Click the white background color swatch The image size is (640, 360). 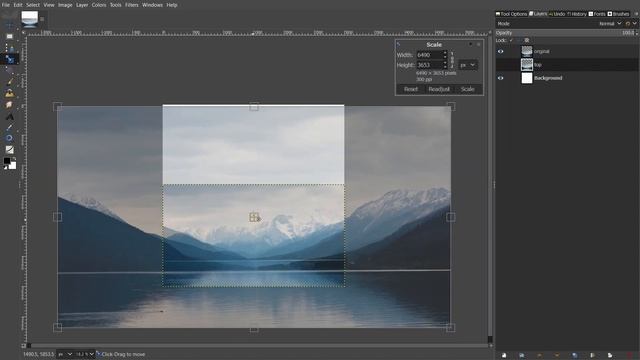[13, 166]
